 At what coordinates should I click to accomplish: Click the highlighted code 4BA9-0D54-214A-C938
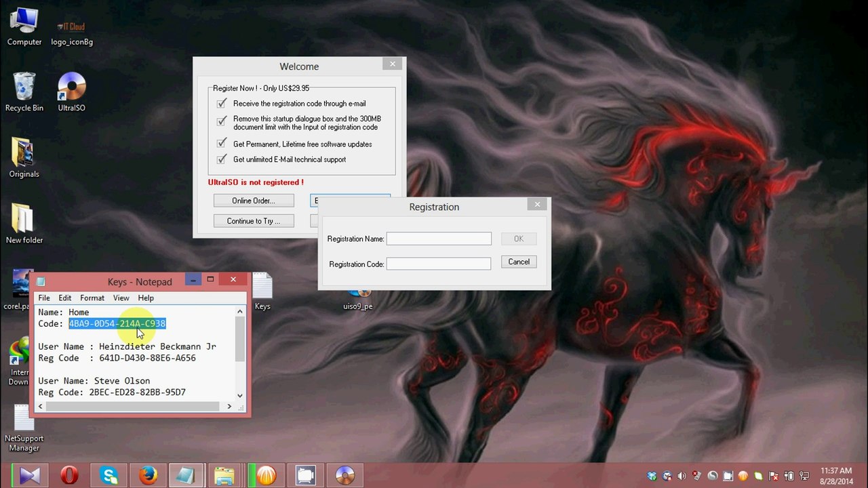click(117, 323)
